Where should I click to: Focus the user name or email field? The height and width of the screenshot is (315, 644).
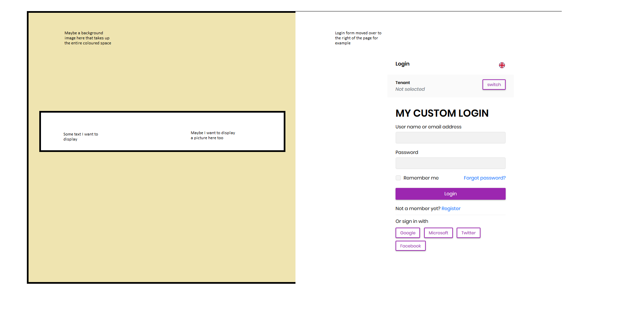point(450,138)
